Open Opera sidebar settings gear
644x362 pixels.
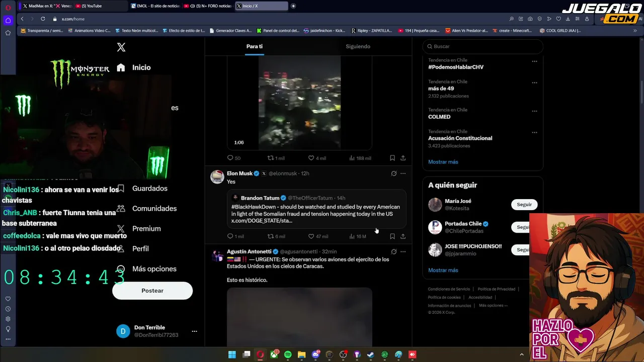pyautogui.click(x=8, y=319)
